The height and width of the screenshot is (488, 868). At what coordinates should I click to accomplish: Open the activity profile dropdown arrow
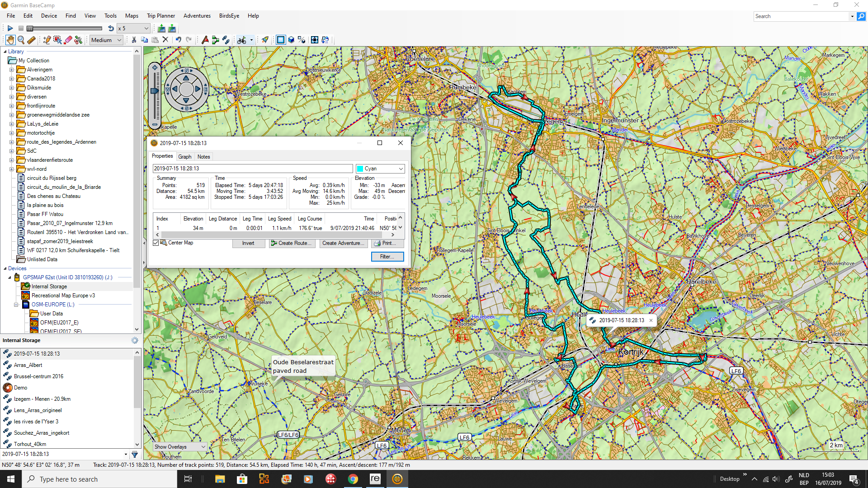(x=251, y=40)
